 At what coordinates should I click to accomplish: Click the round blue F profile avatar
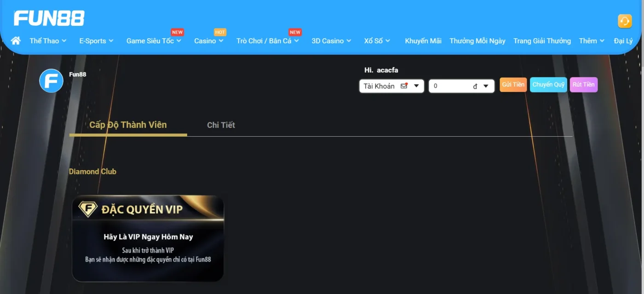click(x=51, y=81)
